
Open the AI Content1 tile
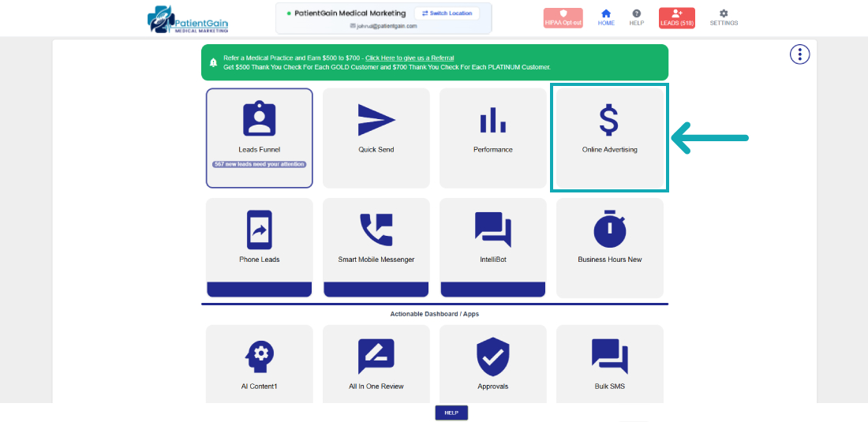click(x=259, y=364)
